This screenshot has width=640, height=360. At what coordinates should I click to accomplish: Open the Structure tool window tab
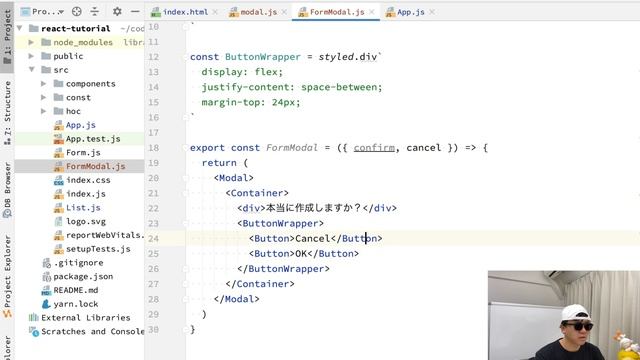click(7, 113)
